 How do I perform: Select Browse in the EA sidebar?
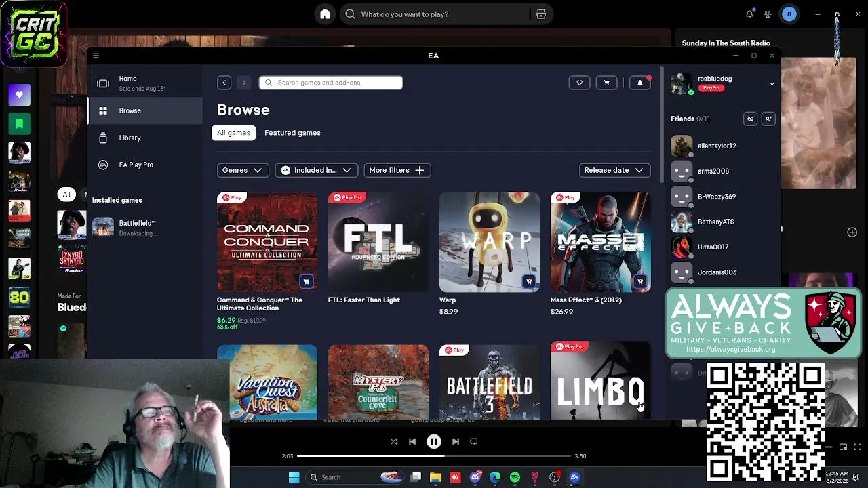click(144, 110)
